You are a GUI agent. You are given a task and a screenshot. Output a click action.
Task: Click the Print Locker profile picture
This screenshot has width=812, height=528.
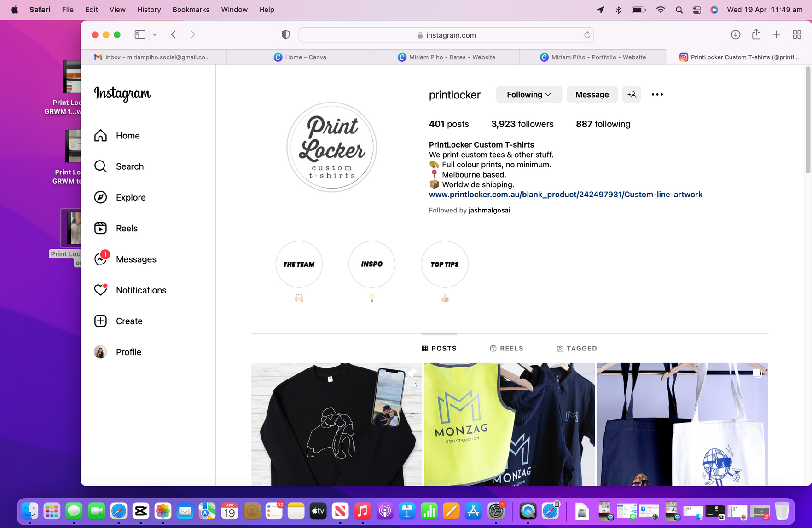[x=332, y=147]
